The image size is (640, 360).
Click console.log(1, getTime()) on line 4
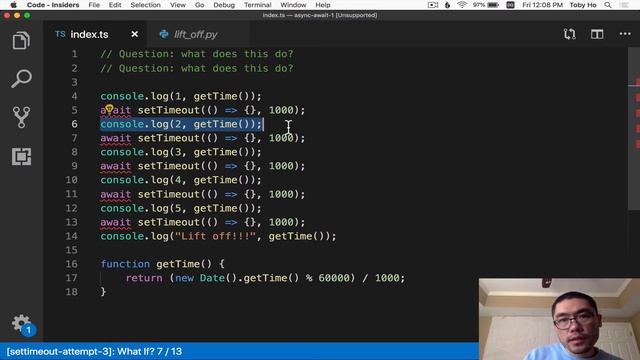pos(181,96)
